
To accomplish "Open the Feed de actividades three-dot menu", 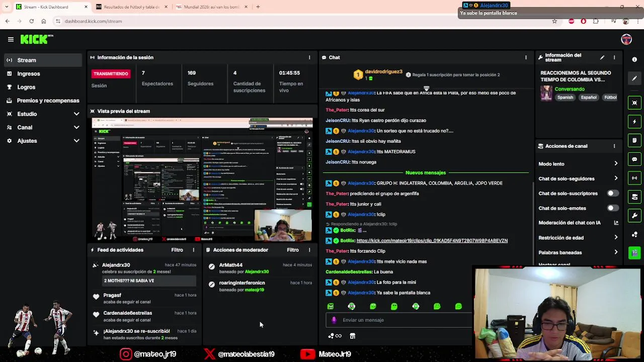I will 193,250.
